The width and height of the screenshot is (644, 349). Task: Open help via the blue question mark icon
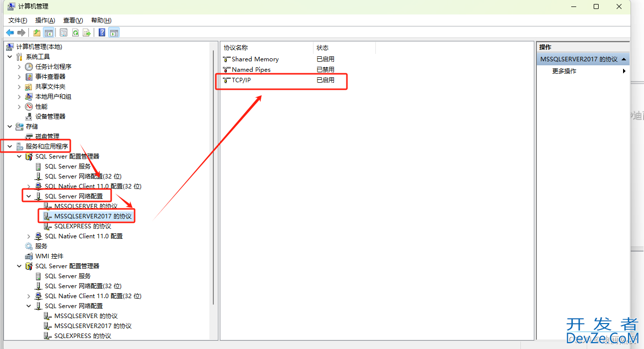coord(102,32)
